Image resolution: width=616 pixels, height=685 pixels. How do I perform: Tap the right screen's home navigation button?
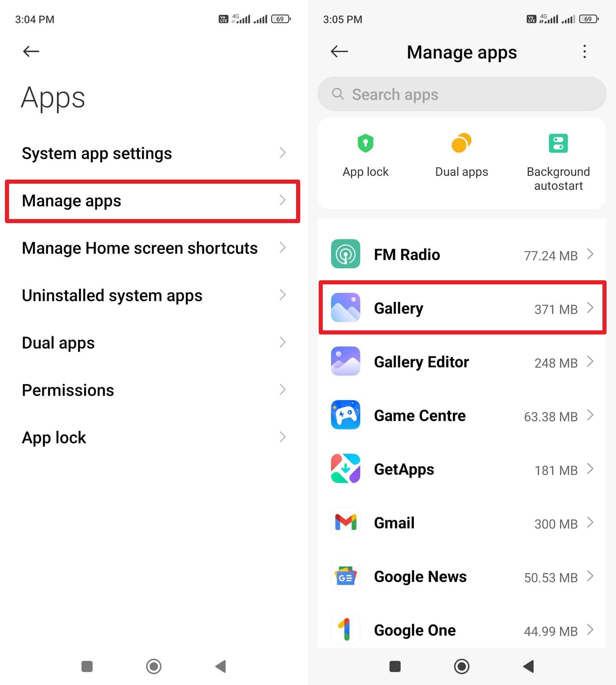pyautogui.click(x=462, y=666)
